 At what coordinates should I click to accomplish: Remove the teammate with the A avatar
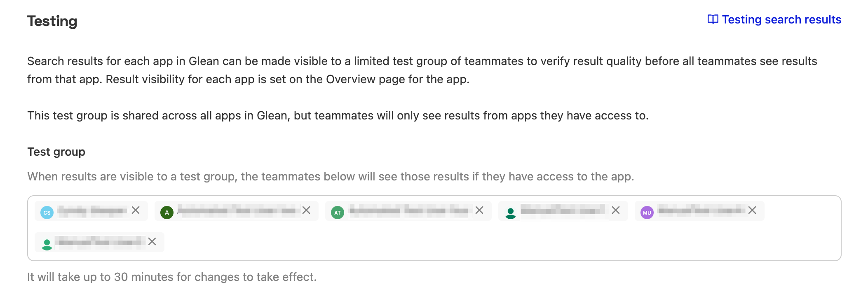pos(306,210)
